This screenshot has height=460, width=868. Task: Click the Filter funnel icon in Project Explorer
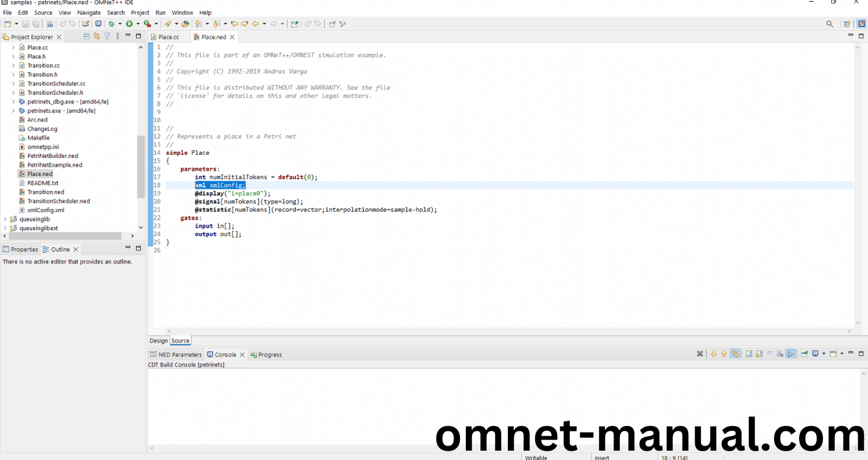tap(107, 36)
